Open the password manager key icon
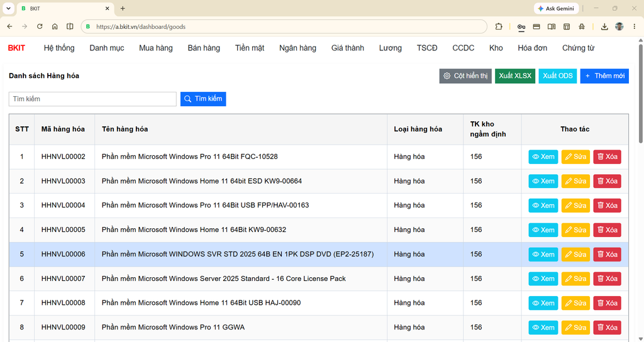The width and height of the screenshot is (644, 342). [521, 26]
